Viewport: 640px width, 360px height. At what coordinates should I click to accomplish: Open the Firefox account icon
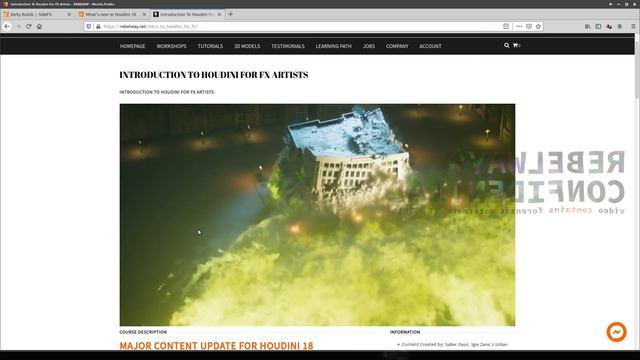coord(620,26)
